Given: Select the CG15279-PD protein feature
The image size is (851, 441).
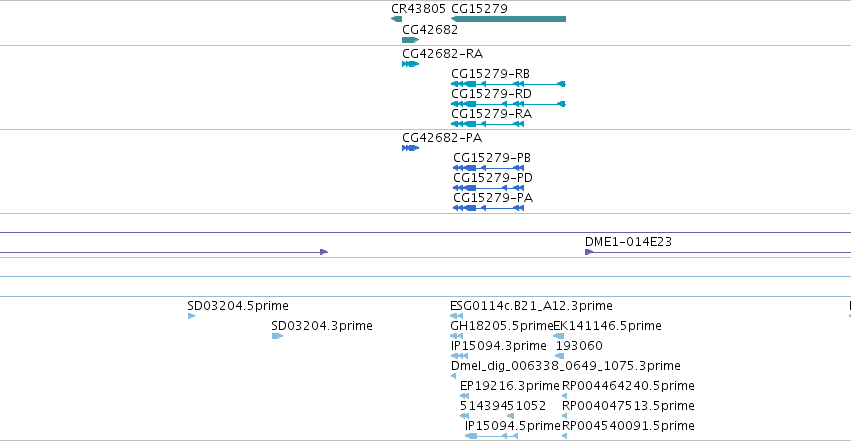Looking at the screenshot, I should pyautogui.click(x=488, y=188).
